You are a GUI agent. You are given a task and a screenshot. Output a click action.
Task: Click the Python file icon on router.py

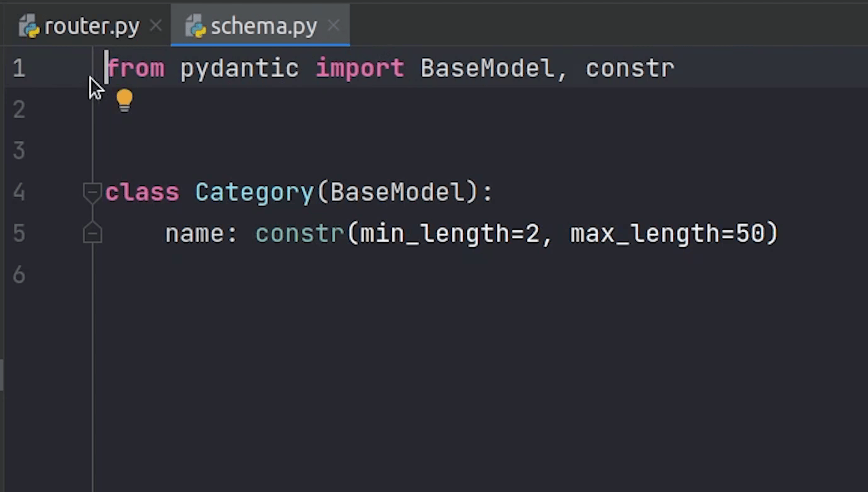point(29,27)
